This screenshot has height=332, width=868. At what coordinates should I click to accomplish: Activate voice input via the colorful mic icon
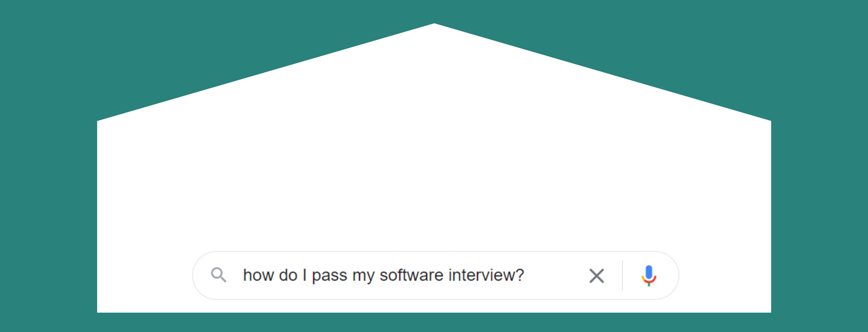650,276
